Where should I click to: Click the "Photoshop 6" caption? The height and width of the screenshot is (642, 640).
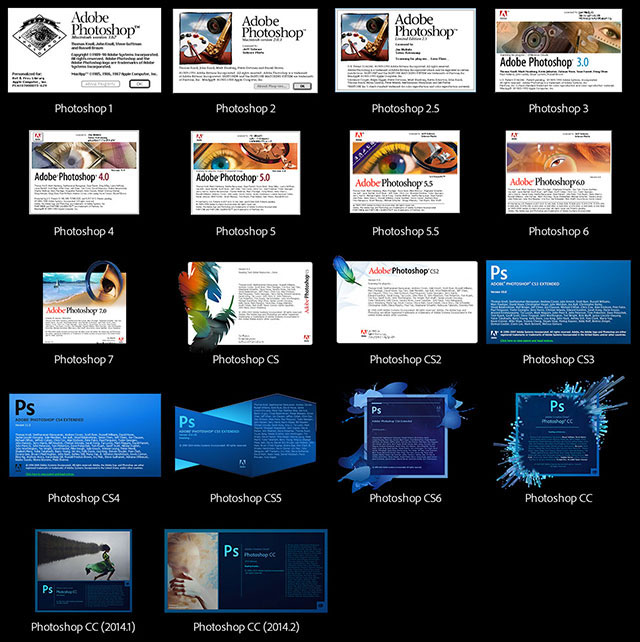click(x=559, y=231)
